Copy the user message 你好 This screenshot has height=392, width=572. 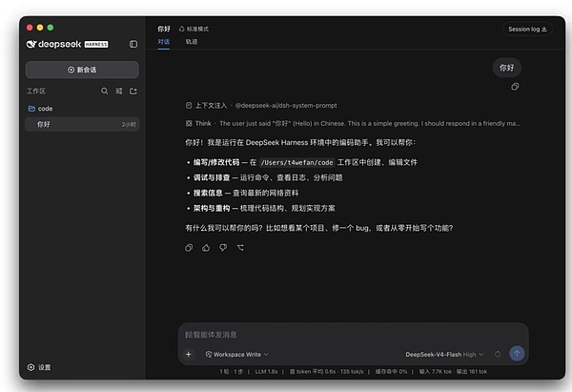[x=515, y=87]
